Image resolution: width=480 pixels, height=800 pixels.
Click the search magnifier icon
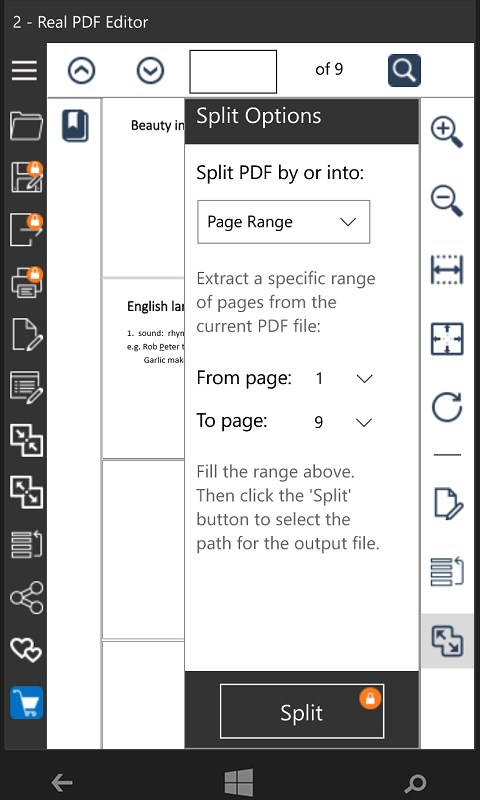pos(404,70)
